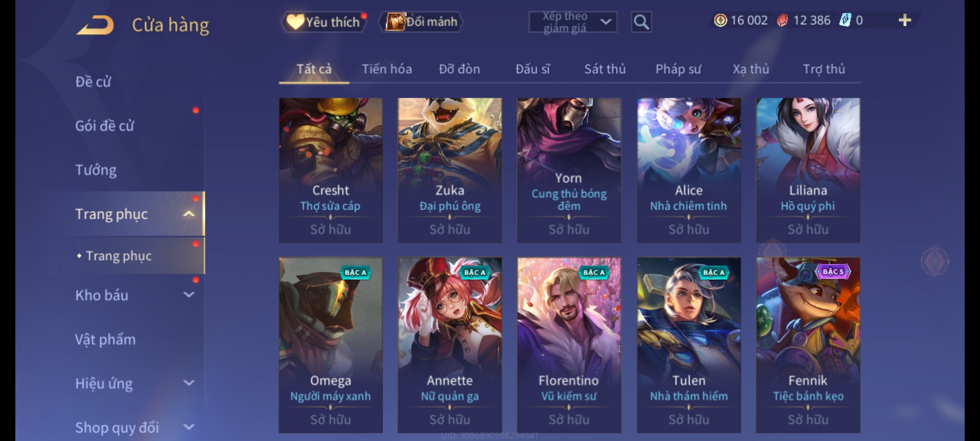Screen dimensions: 980x441
Task: Tap the golden back arrow icon
Action: (96, 25)
